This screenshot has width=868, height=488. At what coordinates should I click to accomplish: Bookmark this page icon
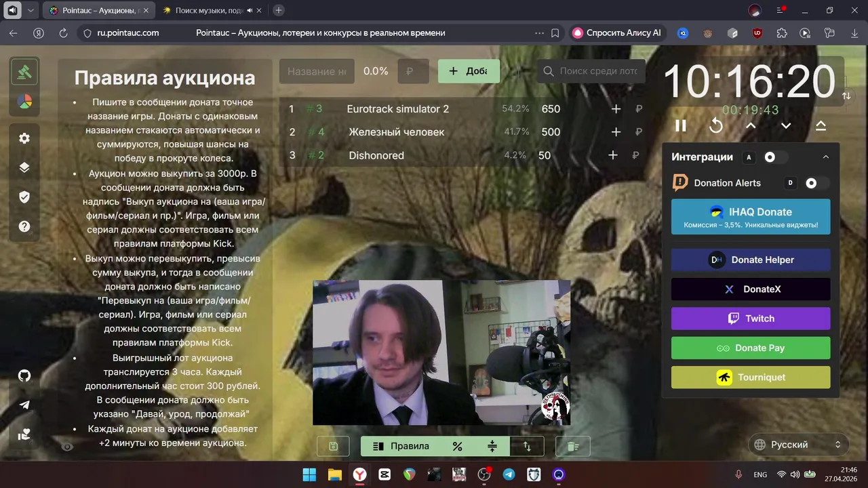click(x=555, y=33)
